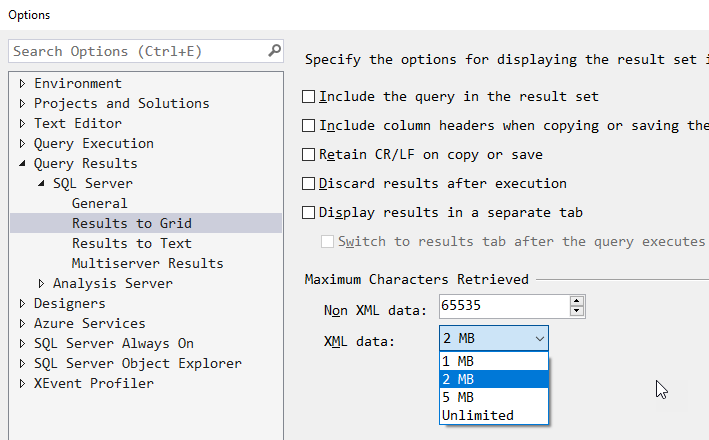The image size is (709, 440).
Task: Focus the Search Options field
Action: pos(138,51)
